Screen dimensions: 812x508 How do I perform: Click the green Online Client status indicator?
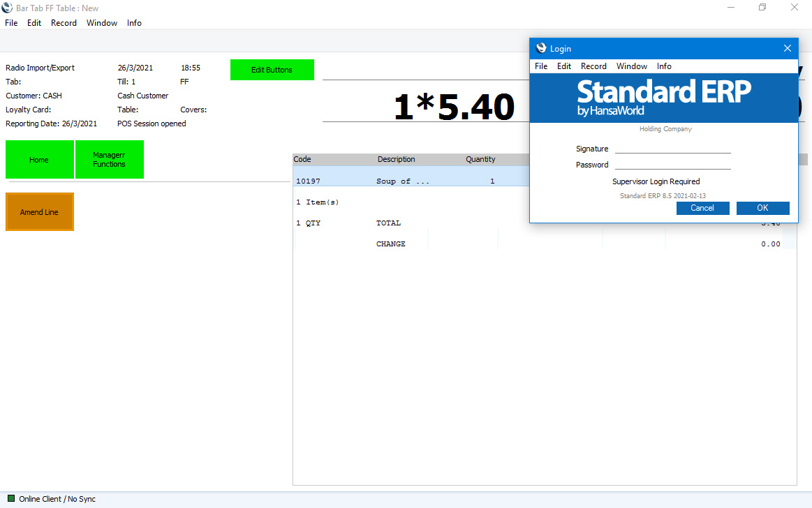pyautogui.click(x=11, y=499)
